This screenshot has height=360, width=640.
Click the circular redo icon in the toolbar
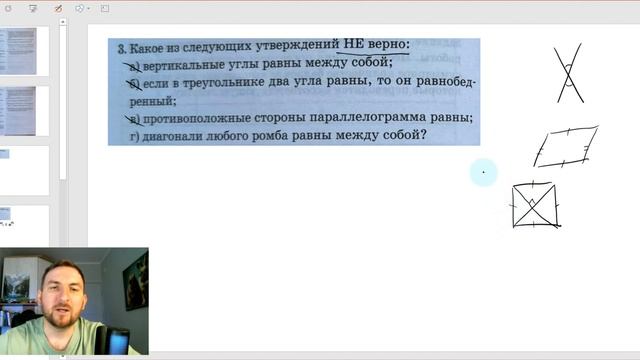click(x=8, y=8)
